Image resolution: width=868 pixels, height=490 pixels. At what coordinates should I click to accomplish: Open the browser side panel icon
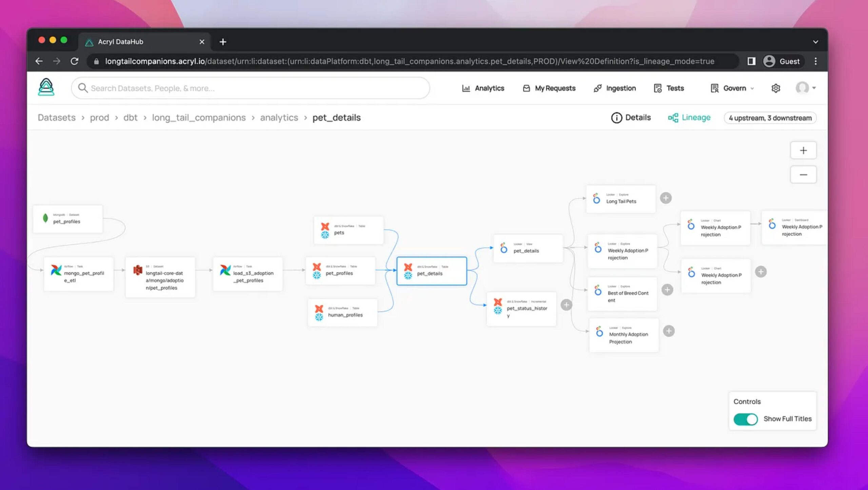751,61
